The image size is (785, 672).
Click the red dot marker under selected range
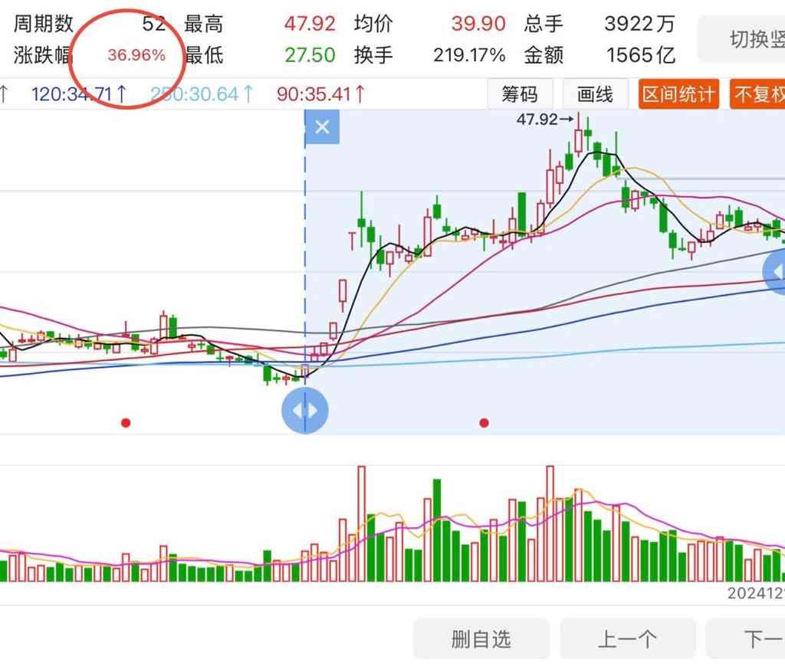484,422
